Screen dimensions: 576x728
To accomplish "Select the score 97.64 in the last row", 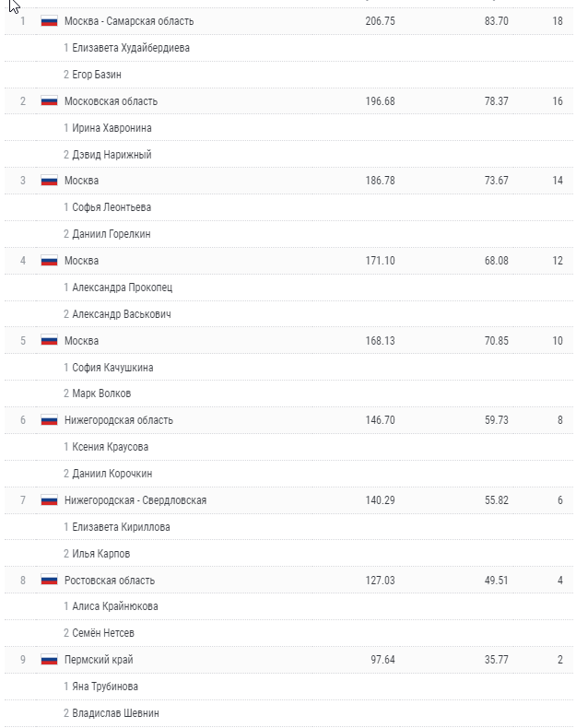I will (x=382, y=660).
